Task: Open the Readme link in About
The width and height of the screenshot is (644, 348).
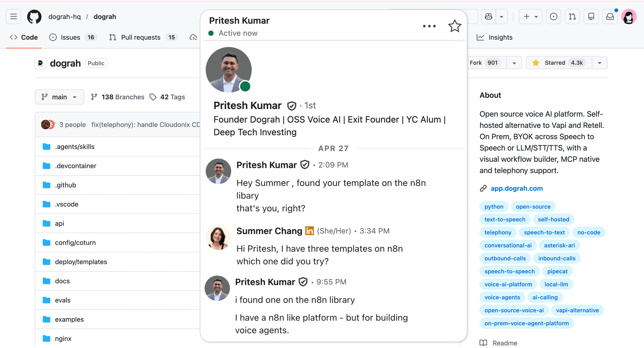Action: [498, 343]
